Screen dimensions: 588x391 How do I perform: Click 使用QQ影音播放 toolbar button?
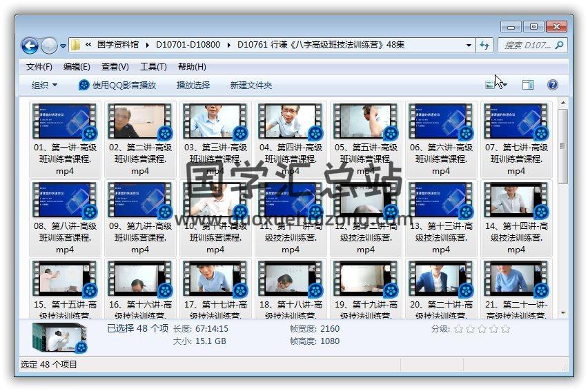pyautogui.click(x=117, y=85)
